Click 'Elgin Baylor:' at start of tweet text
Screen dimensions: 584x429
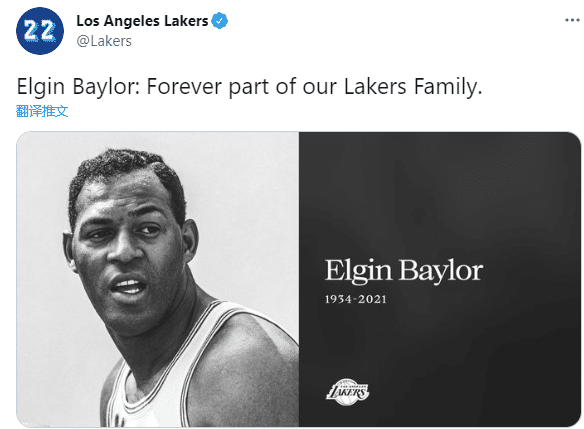pyautogui.click(x=79, y=87)
